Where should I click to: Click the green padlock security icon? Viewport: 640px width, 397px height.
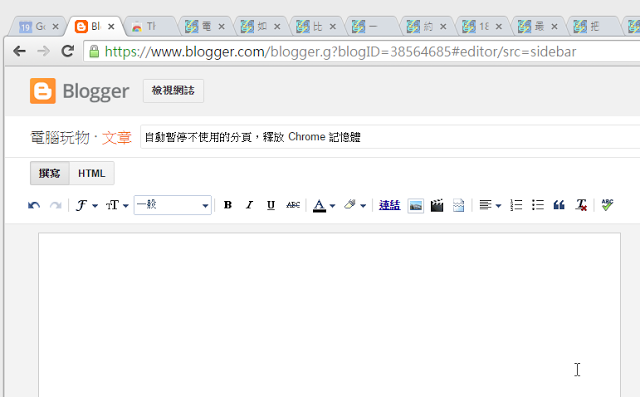click(x=94, y=51)
